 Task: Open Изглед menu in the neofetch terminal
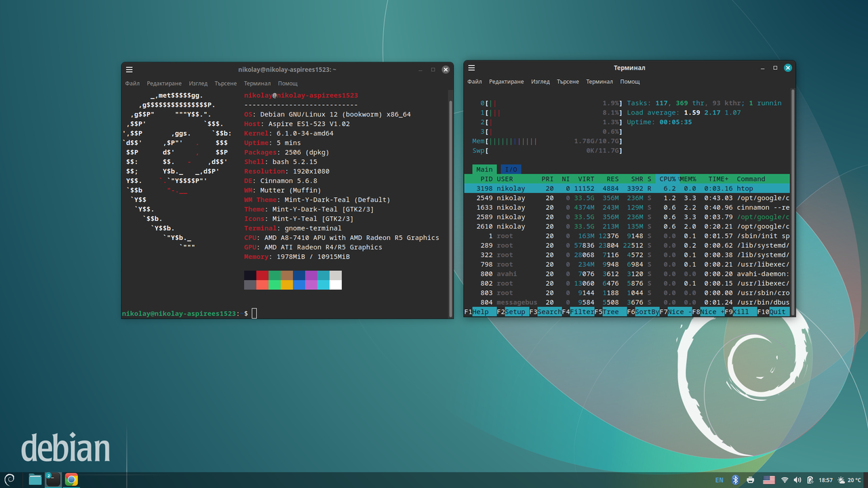point(198,83)
